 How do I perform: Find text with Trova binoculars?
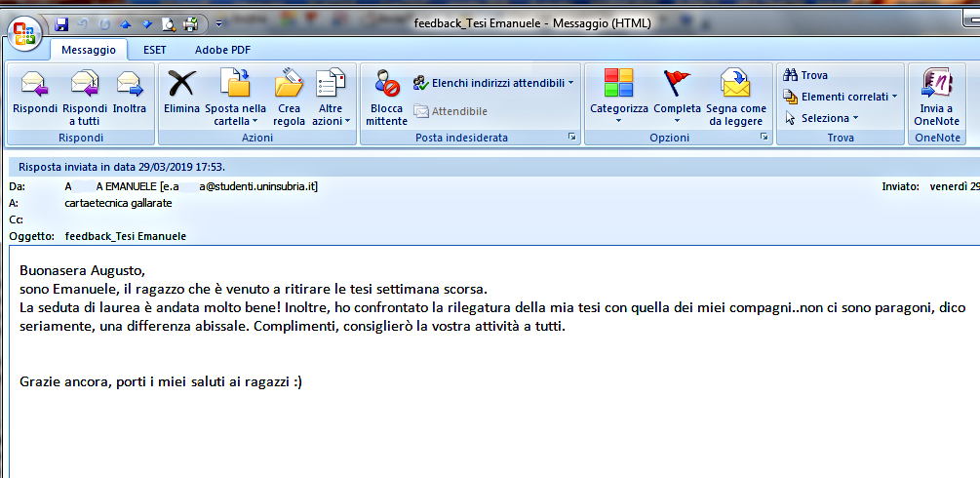(805, 75)
